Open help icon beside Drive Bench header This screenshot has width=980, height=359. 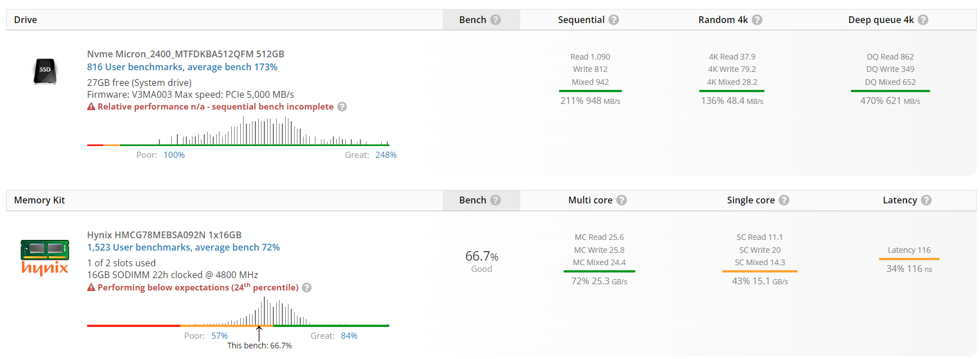[x=496, y=20]
